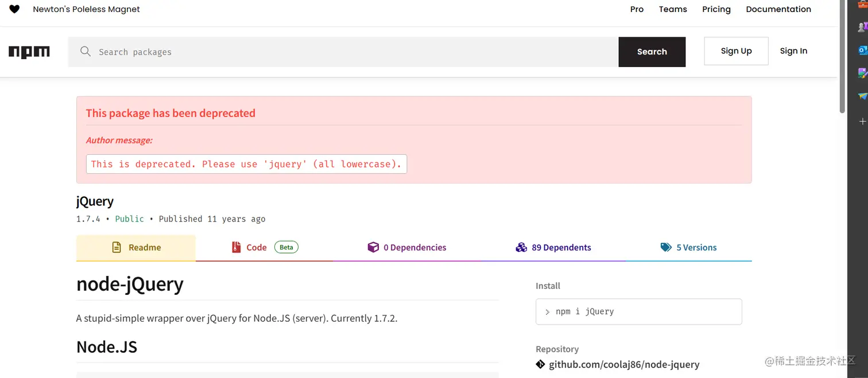The image size is (868, 378).
Task: Click the blue Versions tags icon
Action: pyautogui.click(x=666, y=247)
